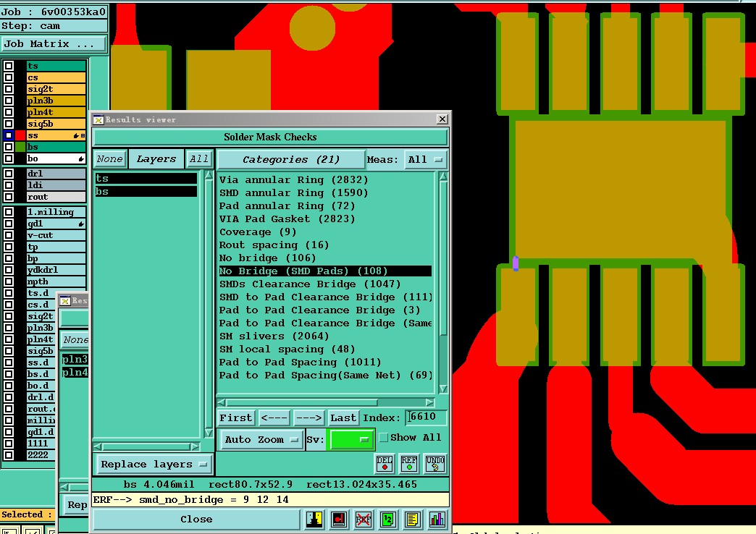Viewport: 756px width, 534px height.
Task: Click the red measurement icon beside Close
Action: pyautogui.click(x=339, y=519)
